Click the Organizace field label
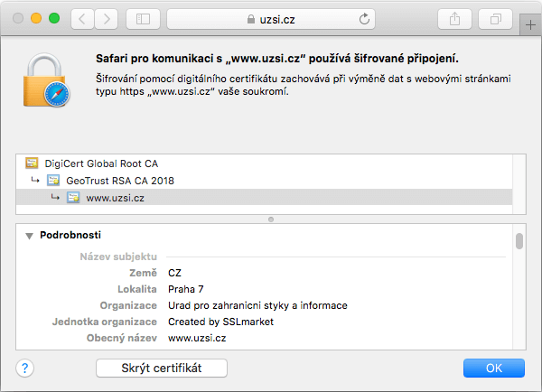 [128, 305]
